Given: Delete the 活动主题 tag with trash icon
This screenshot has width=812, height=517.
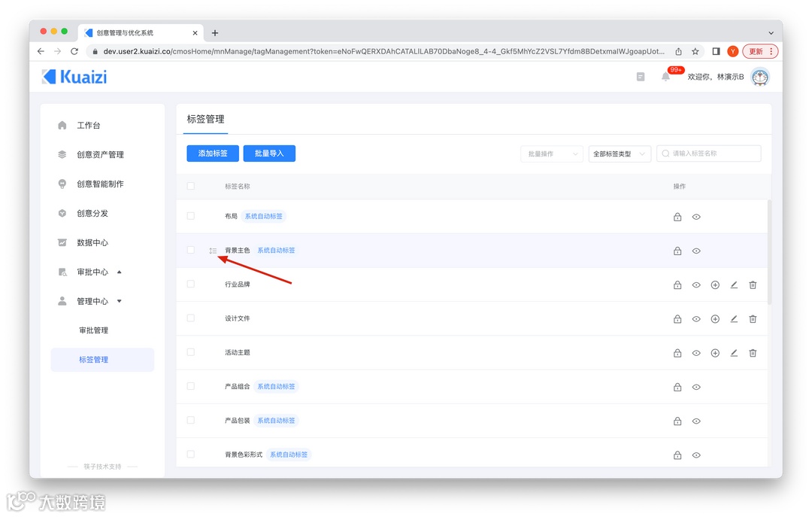Looking at the screenshot, I should [x=753, y=353].
